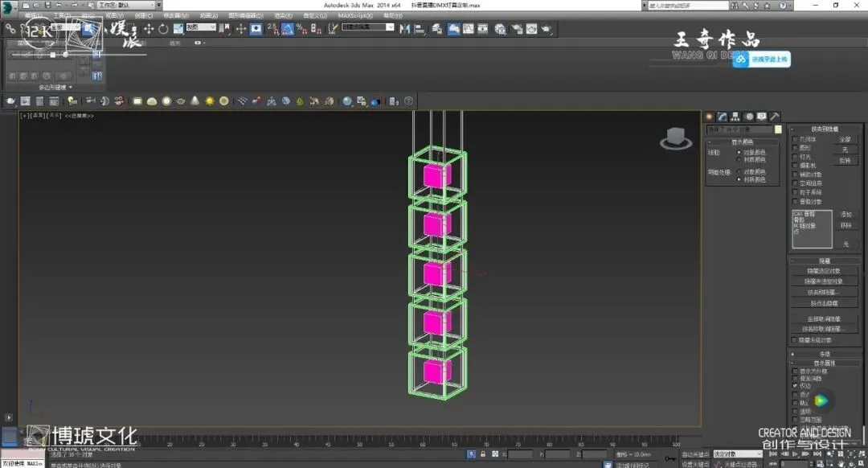Uncheck the 仅边 display property checkbox

click(x=795, y=385)
